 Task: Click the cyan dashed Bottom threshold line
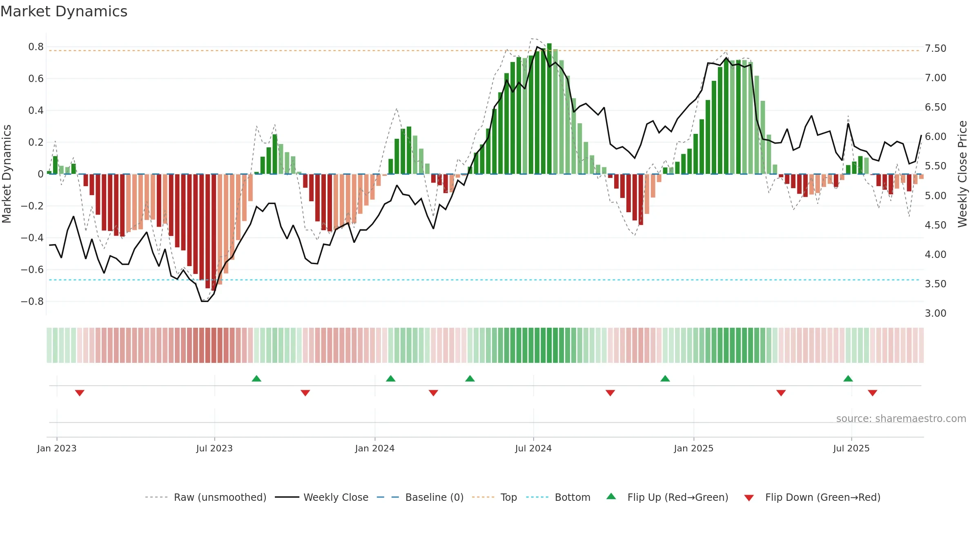click(484, 280)
